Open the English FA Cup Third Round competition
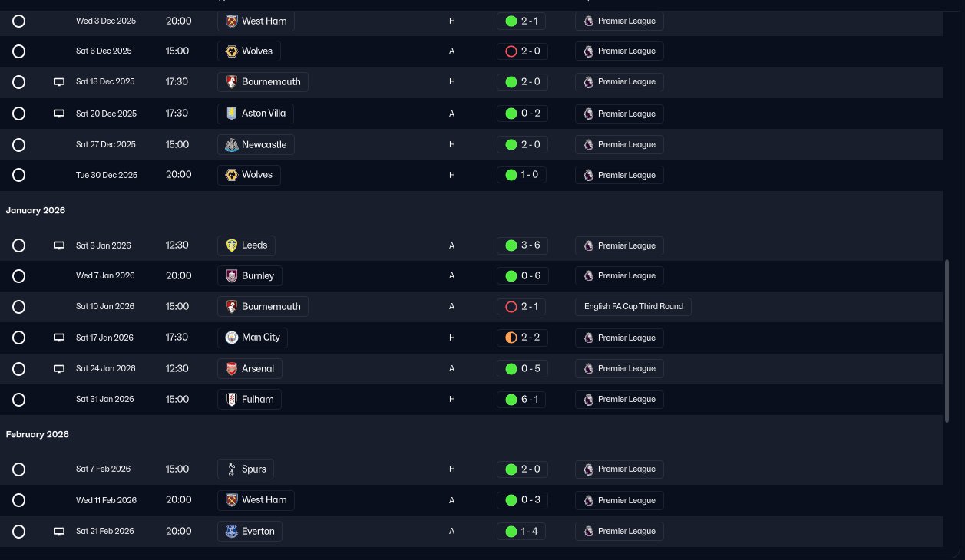965x560 pixels. [x=633, y=307]
